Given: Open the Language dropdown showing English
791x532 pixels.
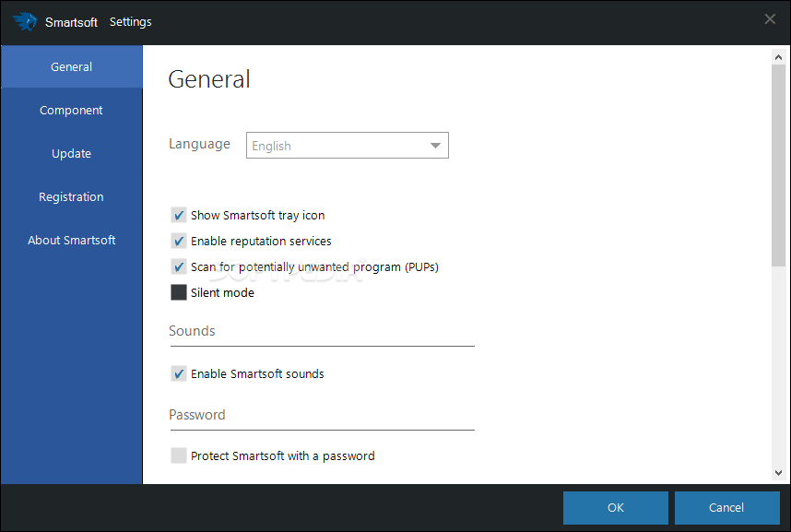Looking at the screenshot, I should pyautogui.click(x=347, y=146).
